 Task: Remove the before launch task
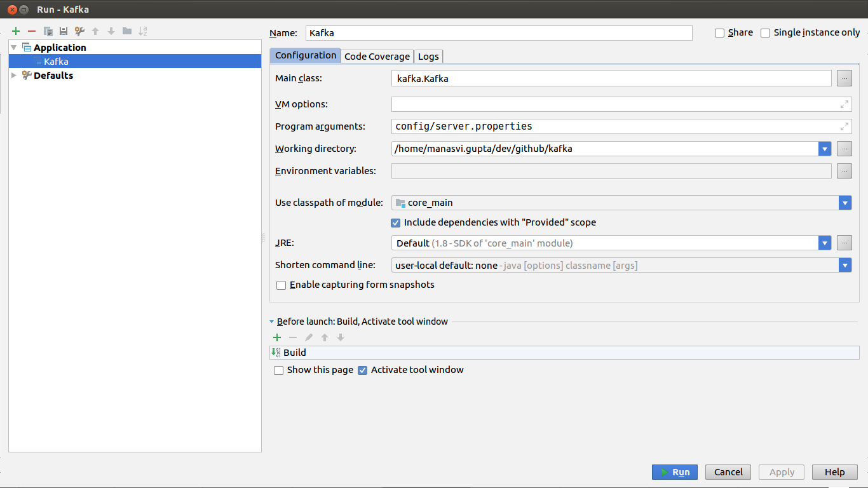pos(293,337)
